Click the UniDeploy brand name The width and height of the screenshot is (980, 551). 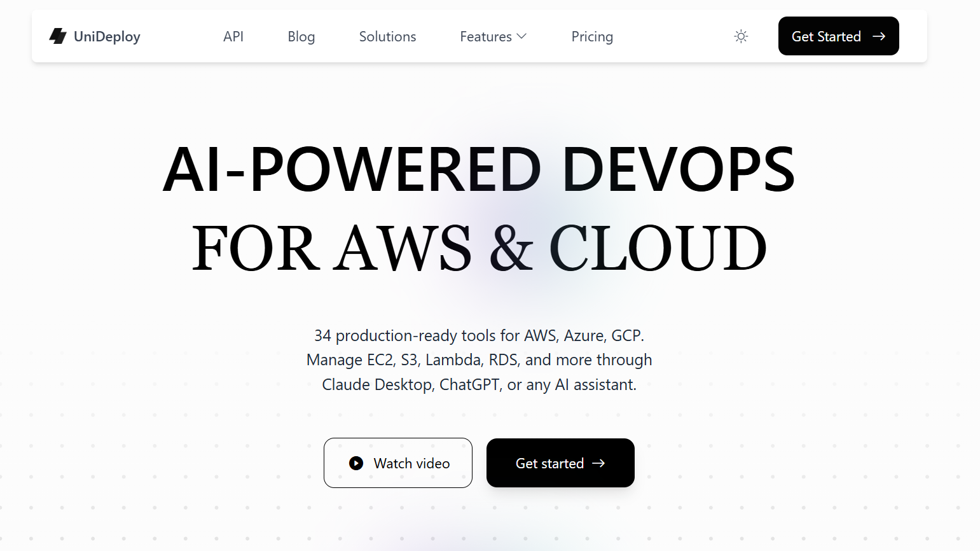click(x=107, y=37)
